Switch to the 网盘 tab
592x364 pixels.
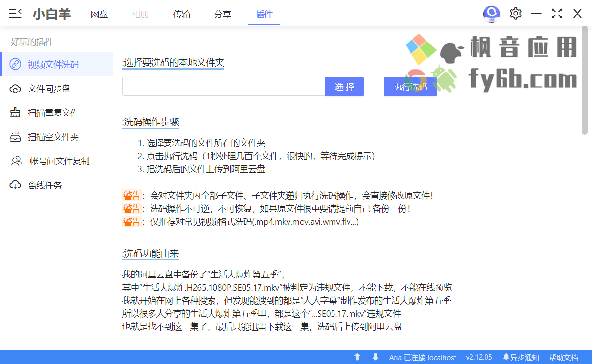coord(99,15)
